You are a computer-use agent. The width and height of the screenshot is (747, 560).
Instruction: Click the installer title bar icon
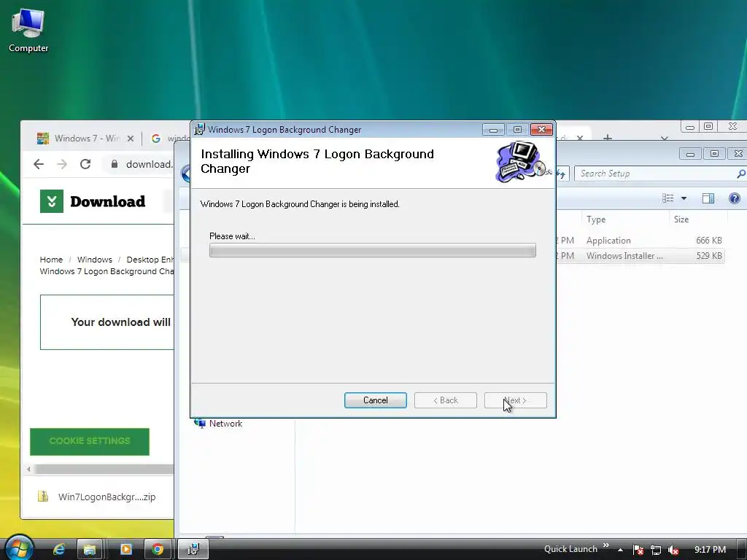pos(199,130)
